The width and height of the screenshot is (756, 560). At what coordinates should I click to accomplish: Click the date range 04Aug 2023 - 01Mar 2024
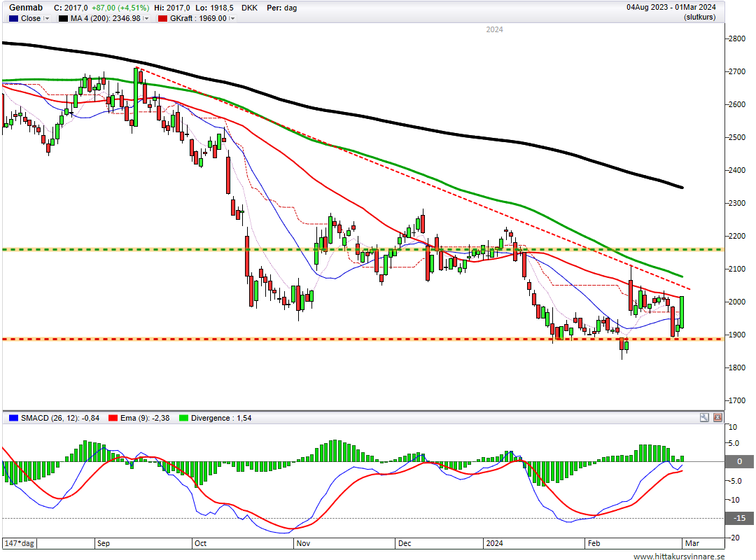(671, 7)
